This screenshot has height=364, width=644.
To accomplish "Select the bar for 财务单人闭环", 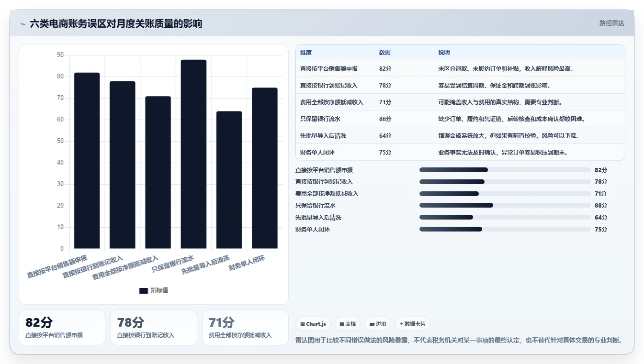I will [265, 168].
